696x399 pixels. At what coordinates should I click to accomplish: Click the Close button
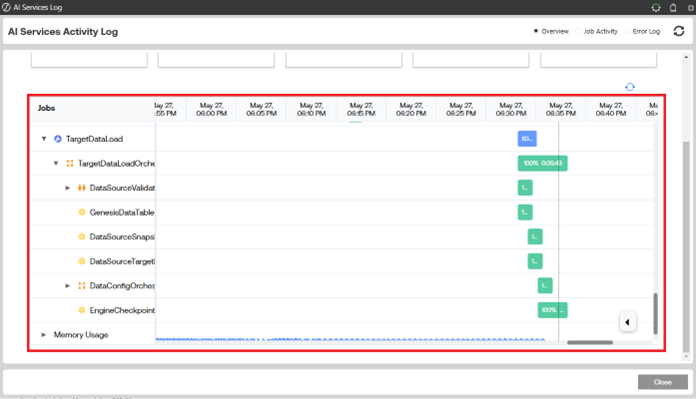(663, 382)
